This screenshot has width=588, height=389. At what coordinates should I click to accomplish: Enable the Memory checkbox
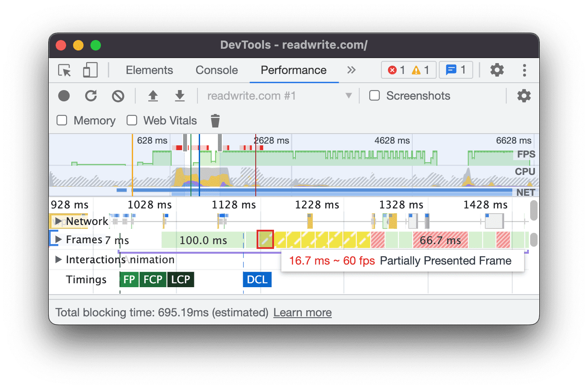[x=62, y=121]
